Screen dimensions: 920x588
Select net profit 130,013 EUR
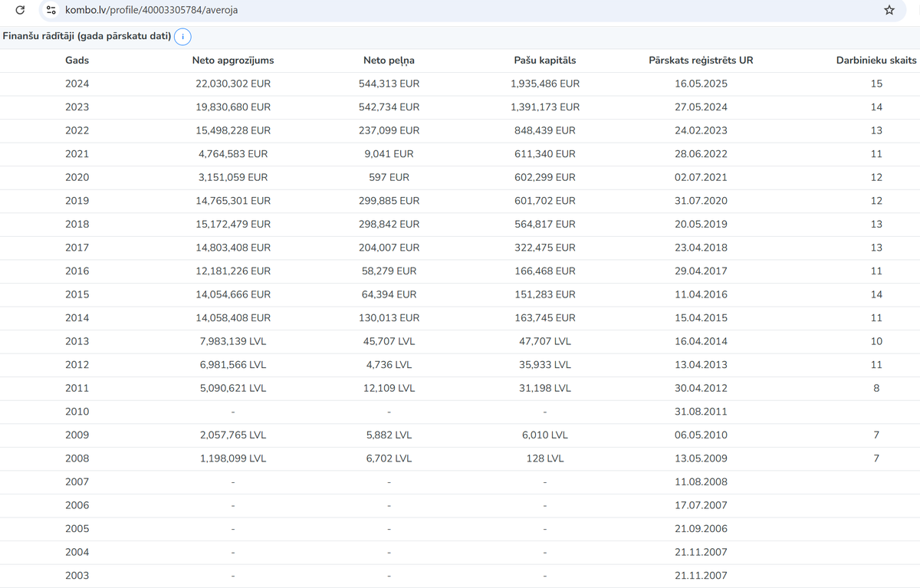389,318
